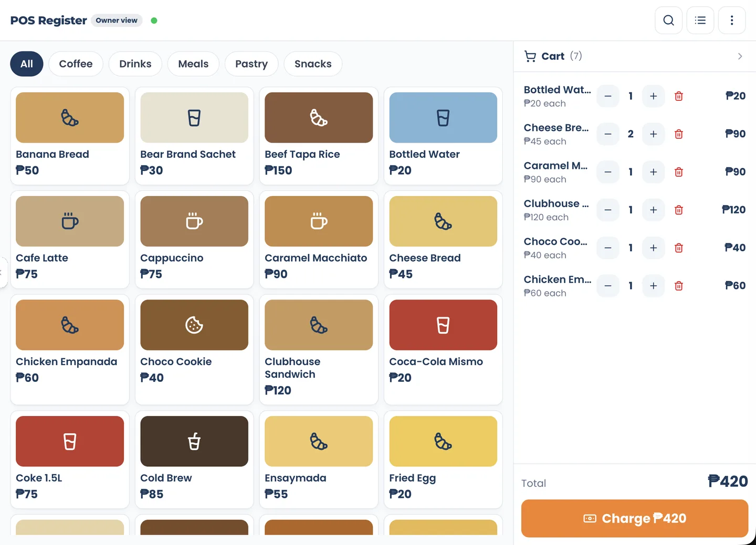The height and width of the screenshot is (545, 756).
Task: Click the POS Register title
Action: pyautogui.click(x=48, y=20)
